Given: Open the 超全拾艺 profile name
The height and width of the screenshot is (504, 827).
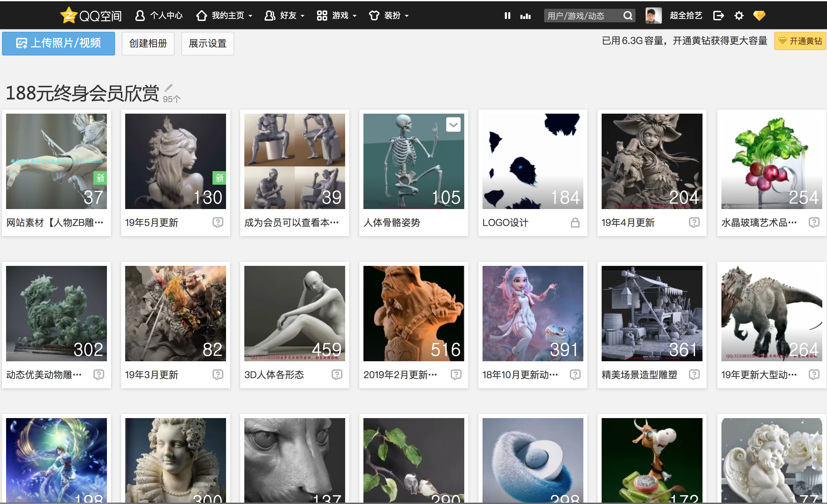Looking at the screenshot, I should tap(686, 16).
